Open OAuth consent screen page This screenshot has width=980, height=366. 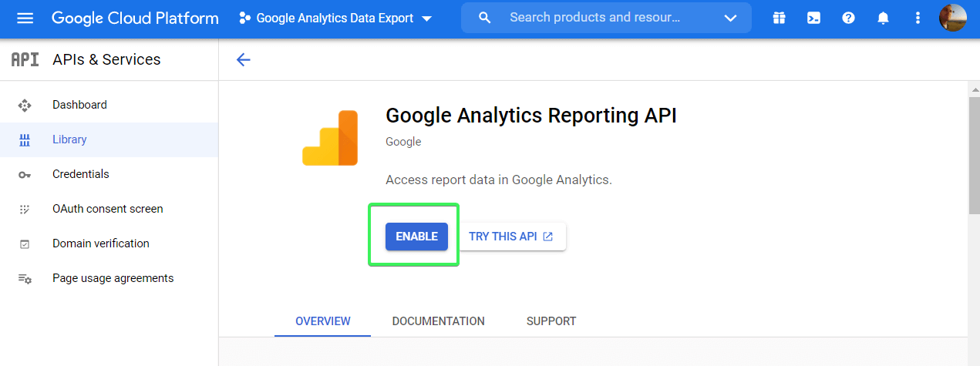pyautogui.click(x=109, y=209)
